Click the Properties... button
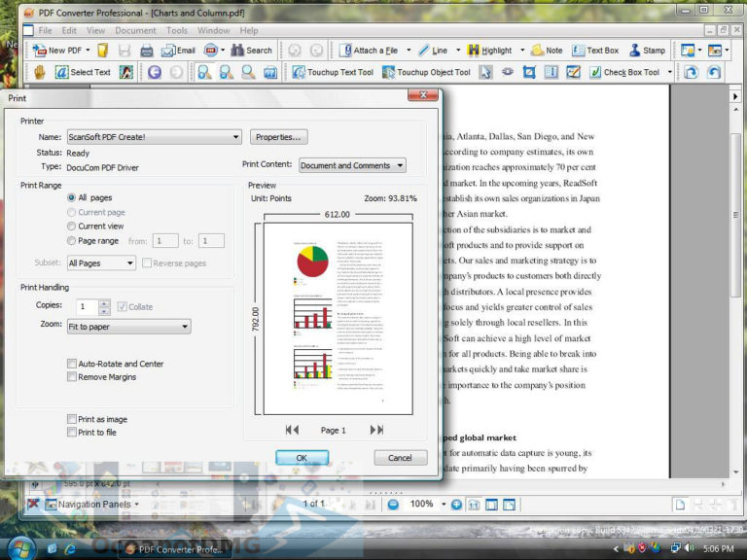747x560 pixels. pos(279,137)
